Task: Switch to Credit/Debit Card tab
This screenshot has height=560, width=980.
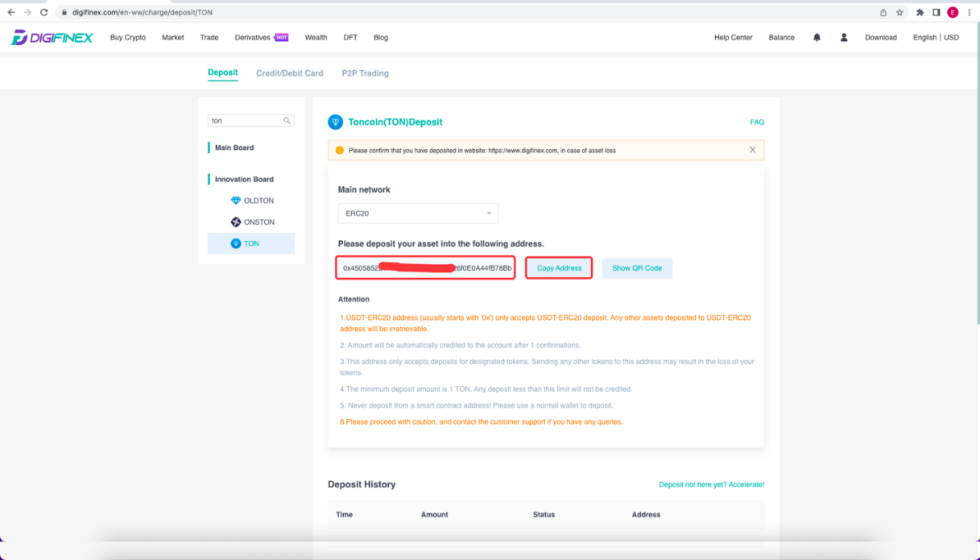Action: (289, 73)
